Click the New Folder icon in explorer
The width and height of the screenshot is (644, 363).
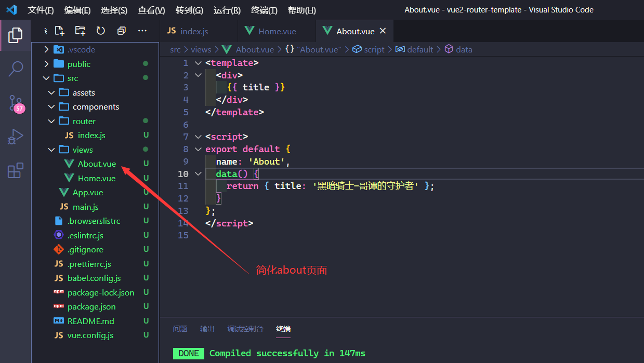coord(80,31)
